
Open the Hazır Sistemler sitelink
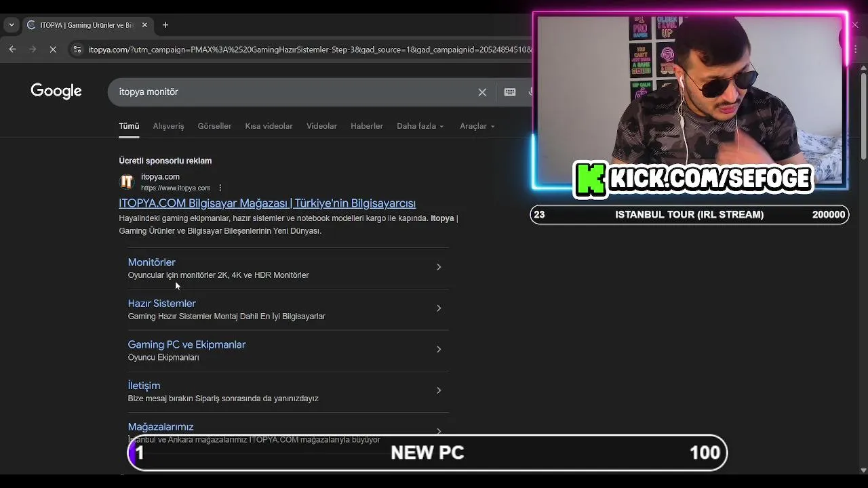[x=161, y=304]
